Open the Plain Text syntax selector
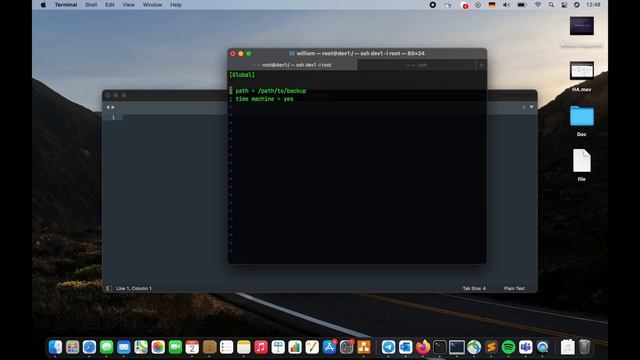 tap(514, 288)
